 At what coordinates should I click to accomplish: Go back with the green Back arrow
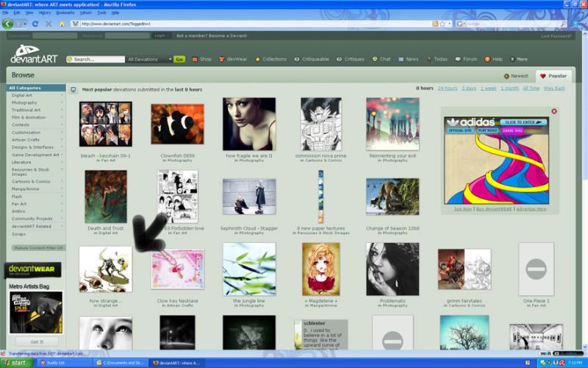click(8, 24)
